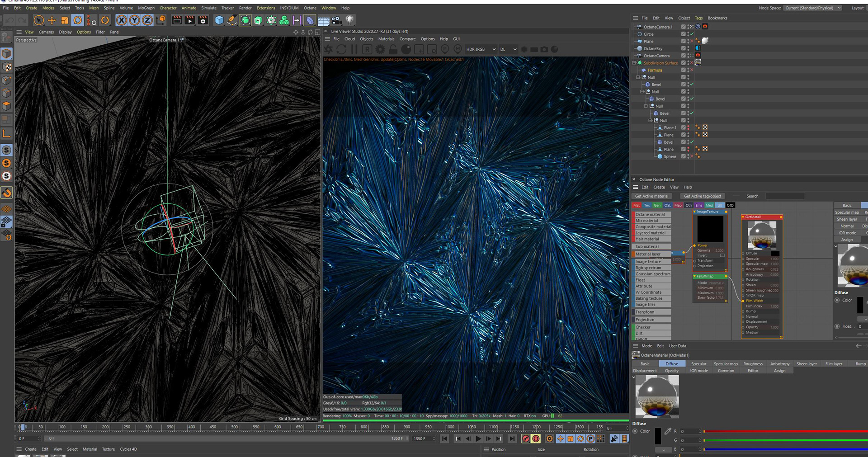
Task: Collapse the fourth Null in object tree
Action: pos(650,121)
